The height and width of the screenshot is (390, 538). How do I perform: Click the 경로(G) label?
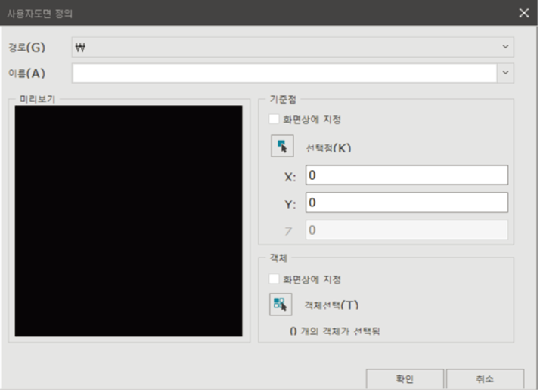pos(27,47)
